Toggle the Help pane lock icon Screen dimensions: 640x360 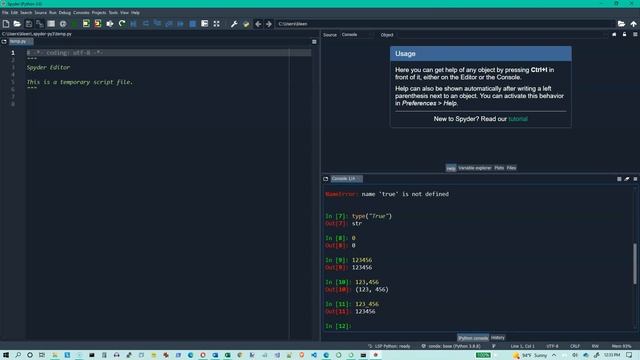pos(624,35)
